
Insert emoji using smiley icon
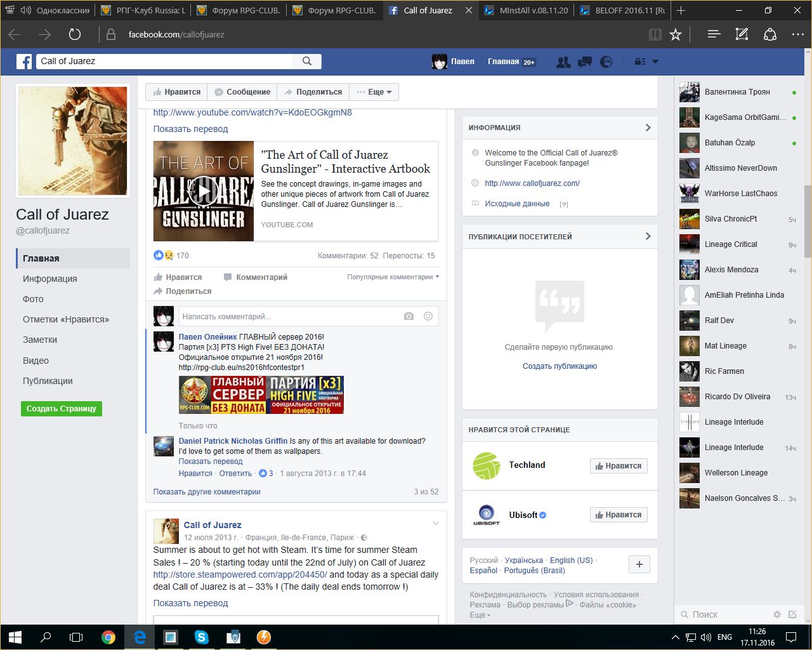click(428, 316)
